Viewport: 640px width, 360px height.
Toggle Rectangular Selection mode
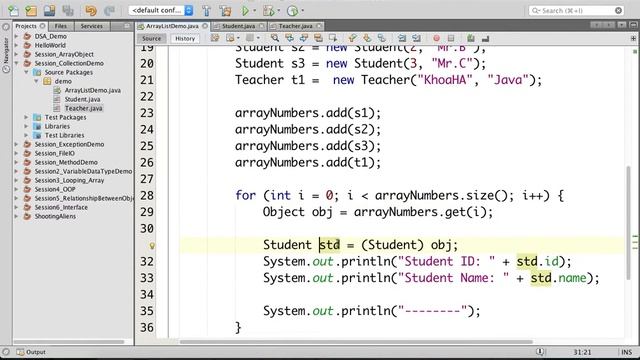point(333,38)
